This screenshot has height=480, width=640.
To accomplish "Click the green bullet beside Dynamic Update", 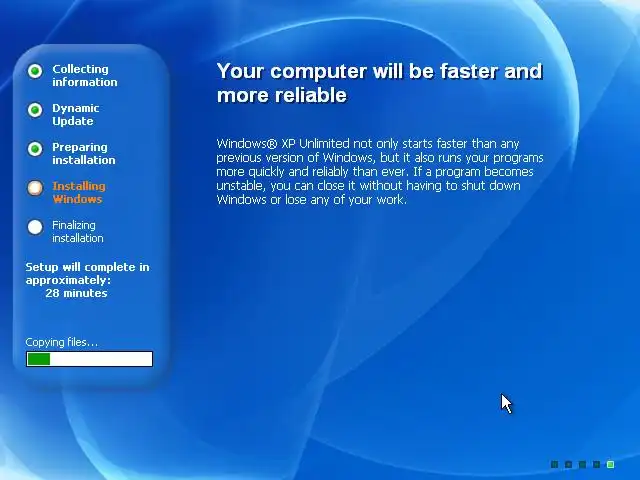I will pos(35,110).
